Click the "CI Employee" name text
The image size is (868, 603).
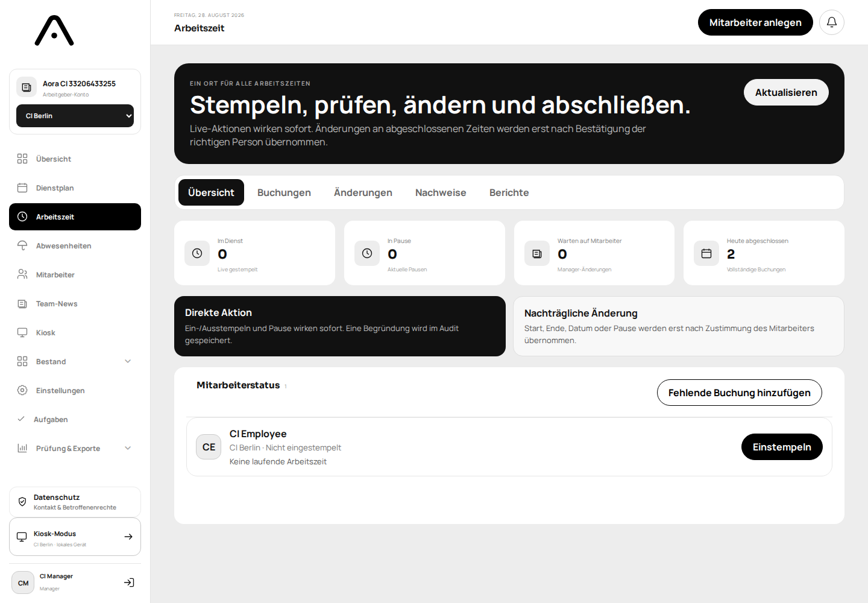coord(258,434)
